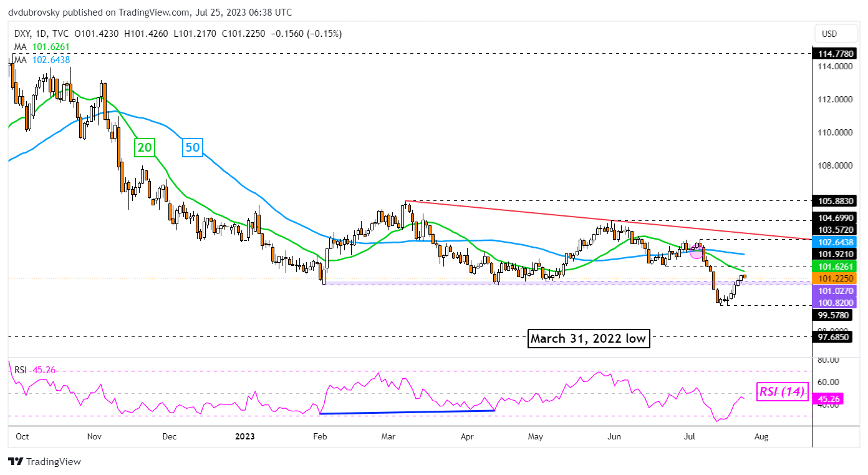Click the -0.1560 (-0.15%) change value
This screenshot has height=475, width=868.
coord(307,34)
